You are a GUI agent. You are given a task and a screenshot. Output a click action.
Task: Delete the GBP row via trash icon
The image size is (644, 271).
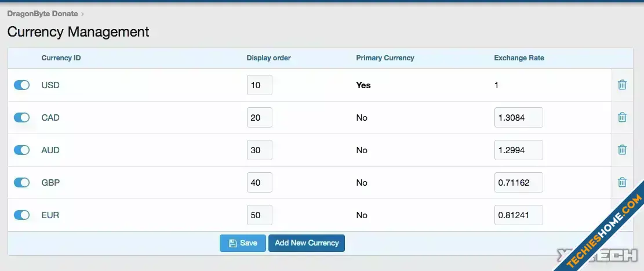pyautogui.click(x=622, y=182)
